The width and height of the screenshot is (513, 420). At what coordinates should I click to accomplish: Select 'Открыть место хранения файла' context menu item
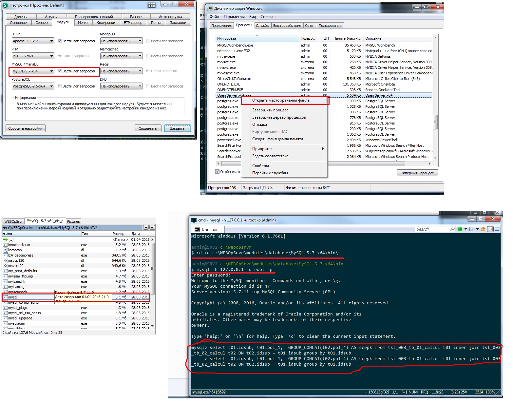point(281,100)
